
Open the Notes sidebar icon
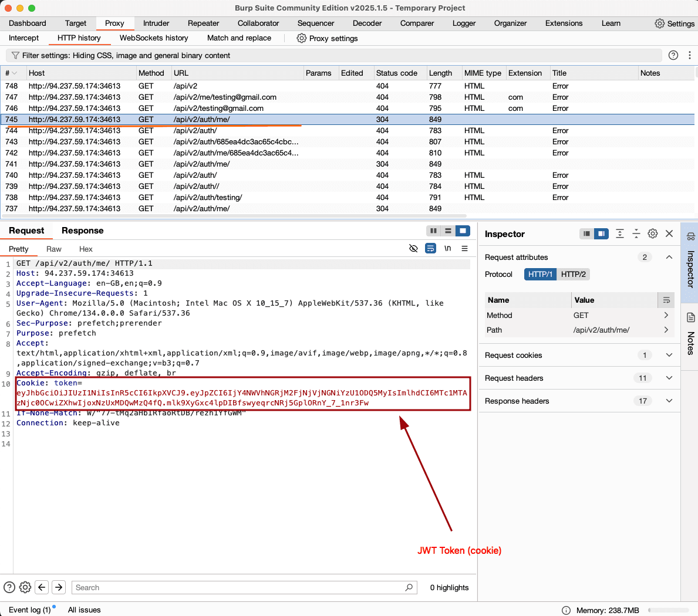690,317
